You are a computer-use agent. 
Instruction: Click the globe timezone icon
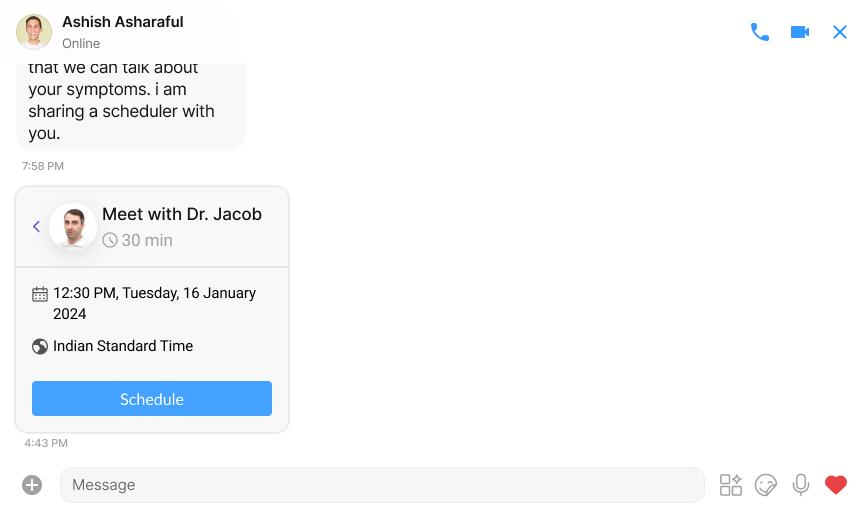click(40, 347)
